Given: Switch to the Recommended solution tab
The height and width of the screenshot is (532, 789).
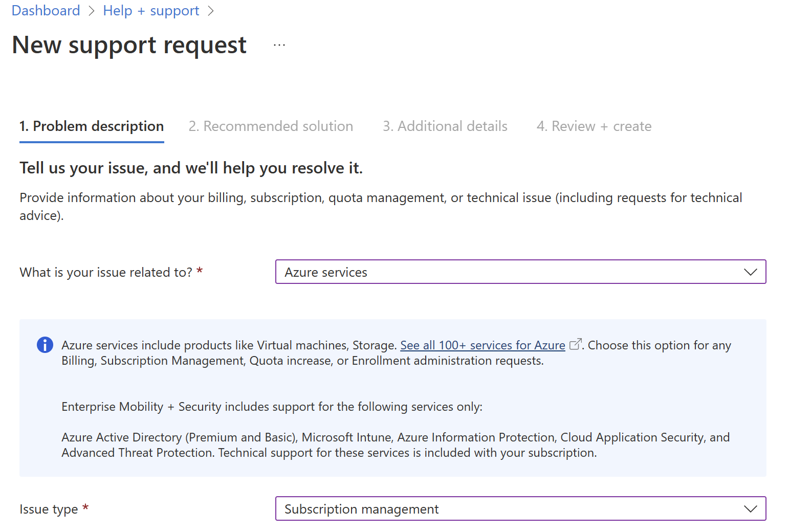Looking at the screenshot, I should pyautogui.click(x=271, y=126).
